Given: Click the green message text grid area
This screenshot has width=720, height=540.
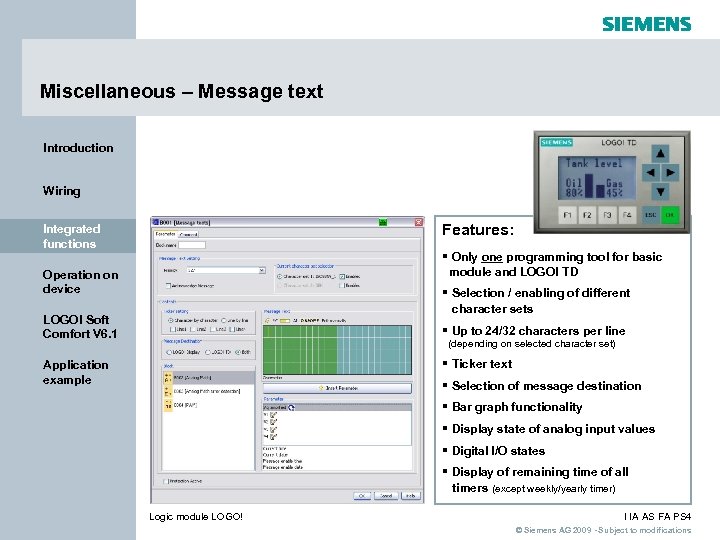Looking at the screenshot, I should pos(300,350).
